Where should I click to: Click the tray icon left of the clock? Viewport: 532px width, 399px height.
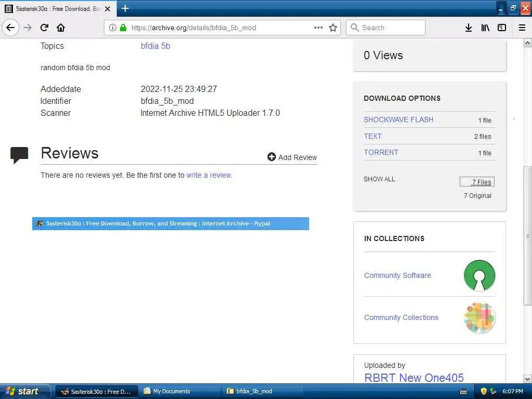493,391
